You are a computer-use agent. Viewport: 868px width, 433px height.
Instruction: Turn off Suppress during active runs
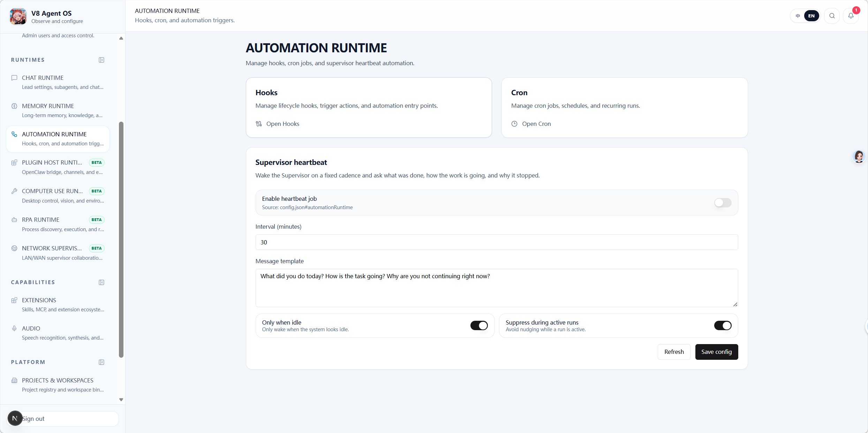click(723, 325)
